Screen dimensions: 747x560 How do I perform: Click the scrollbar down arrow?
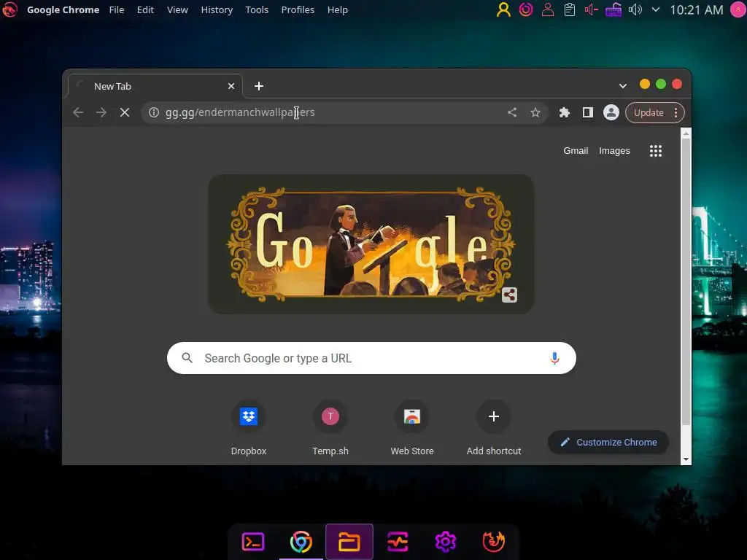[686, 459]
